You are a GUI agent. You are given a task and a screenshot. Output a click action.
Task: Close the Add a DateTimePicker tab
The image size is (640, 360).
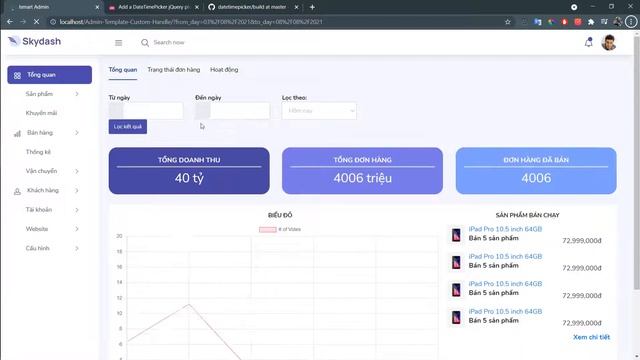pos(197,7)
